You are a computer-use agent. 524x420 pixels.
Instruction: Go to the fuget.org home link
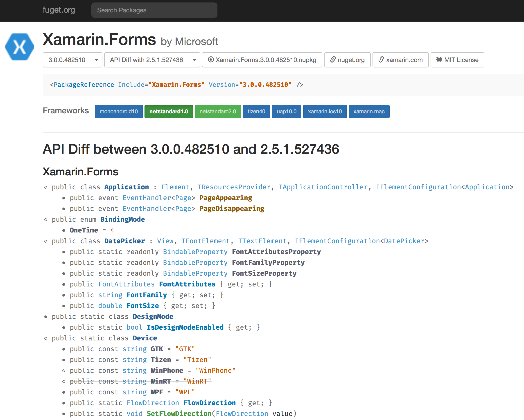tap(59, 10)
